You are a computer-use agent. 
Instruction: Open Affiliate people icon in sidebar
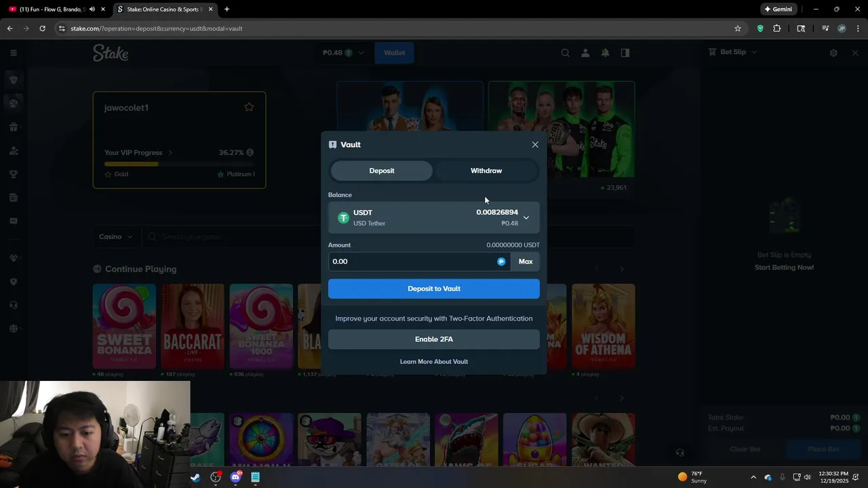click(x=13, y=150)
